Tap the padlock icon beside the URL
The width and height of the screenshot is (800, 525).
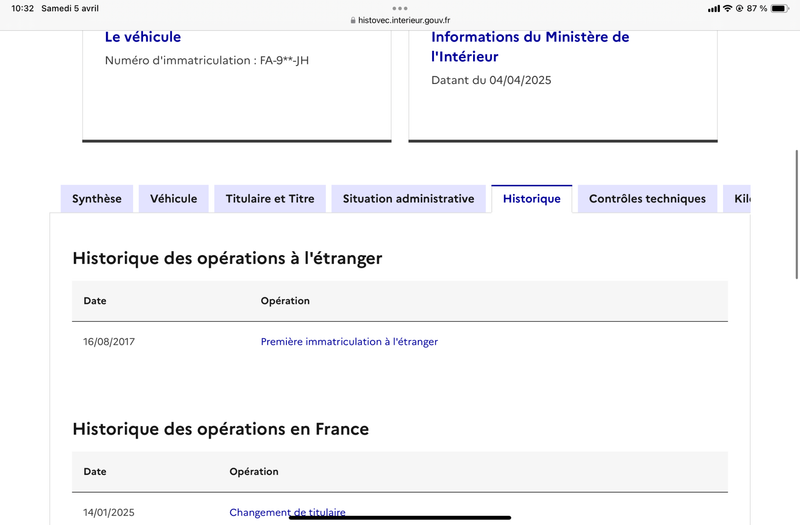352,20
